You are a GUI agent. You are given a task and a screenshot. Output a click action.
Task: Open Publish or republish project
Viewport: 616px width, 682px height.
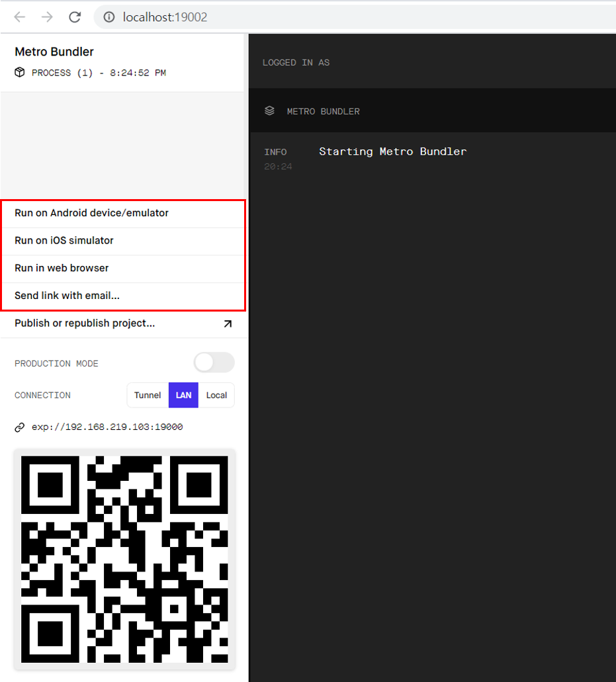(124, 323)
